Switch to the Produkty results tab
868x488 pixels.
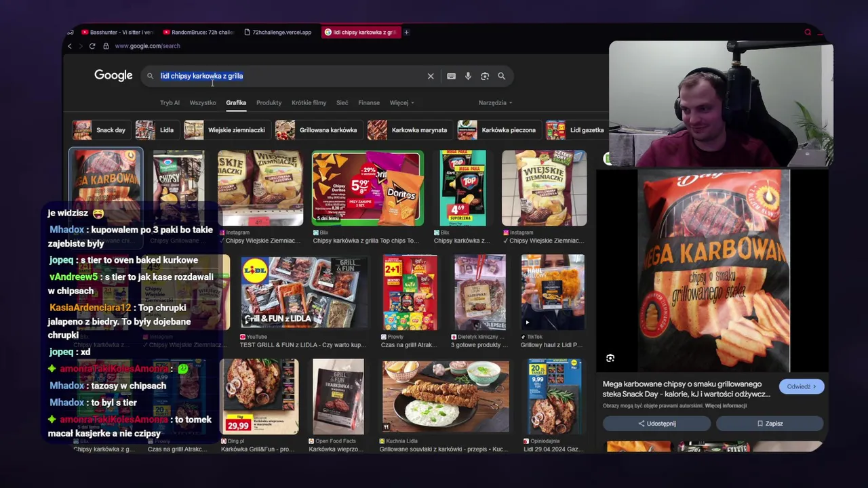tap(269, 103)
